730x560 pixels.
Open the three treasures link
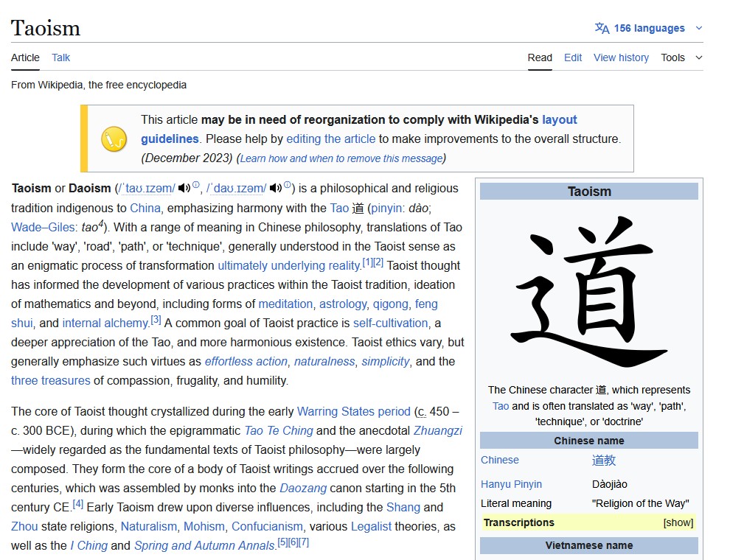51,380
